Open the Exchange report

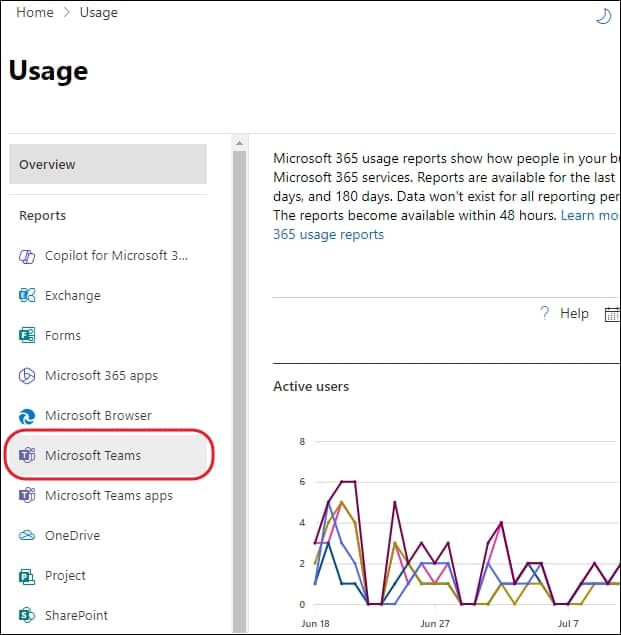(x=108, y=296)
